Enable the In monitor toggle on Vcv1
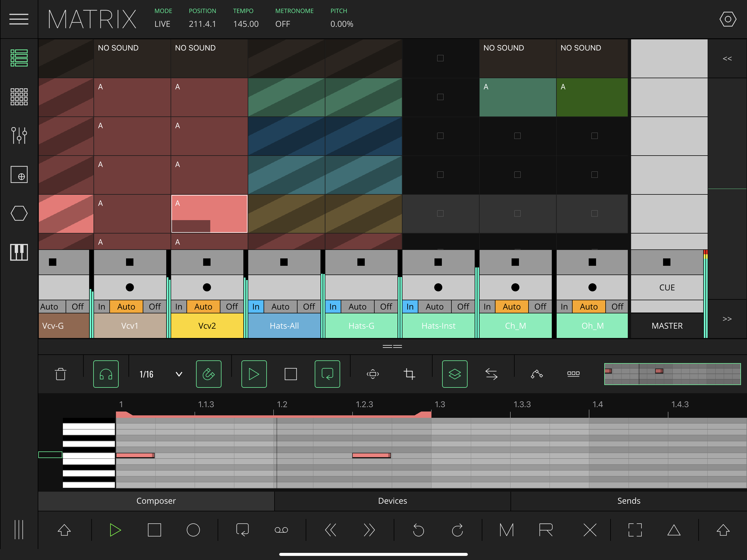The width and height of the screenshot is (747, 560). coord(102,307)
